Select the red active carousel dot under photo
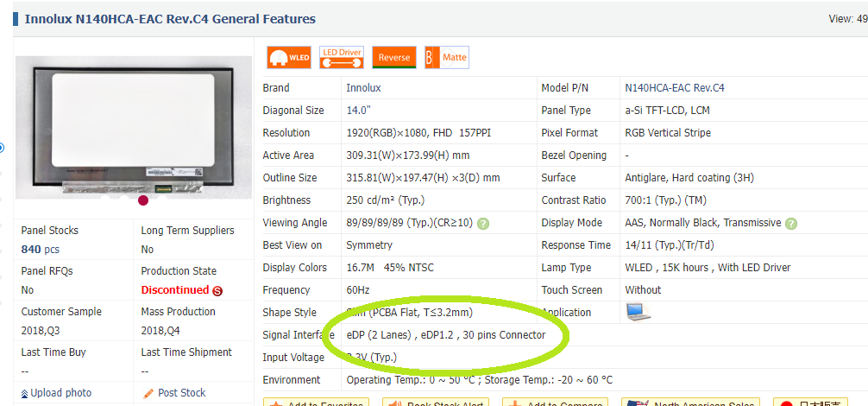The image size is (868, 406). [143, 200]
